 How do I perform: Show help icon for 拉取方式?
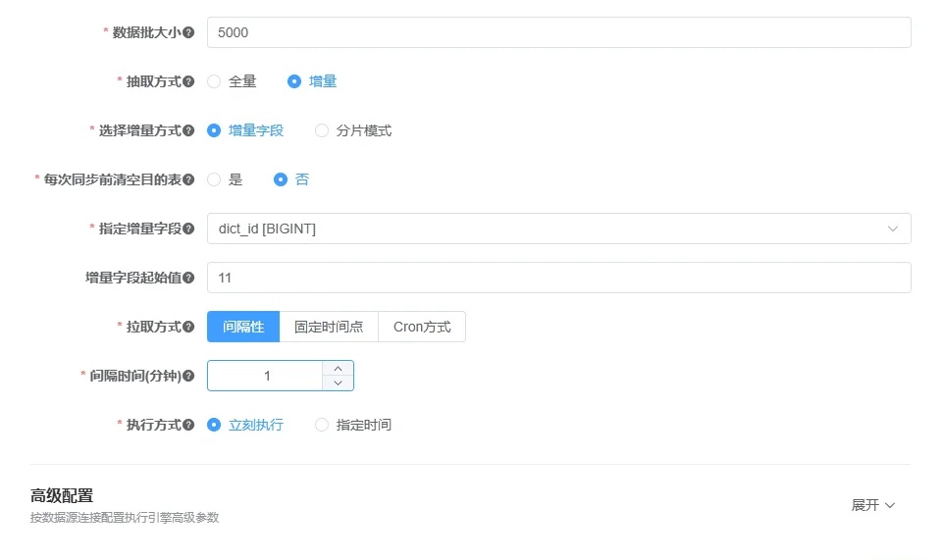[188, 327]
